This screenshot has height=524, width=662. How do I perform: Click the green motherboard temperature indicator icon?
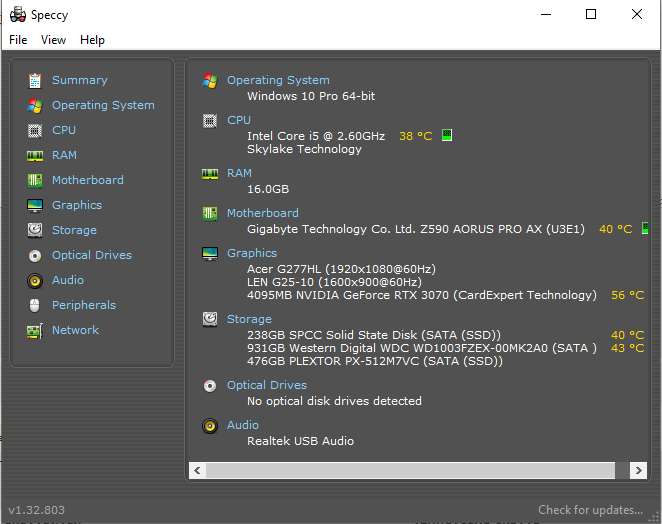click(x=645, y=228)
